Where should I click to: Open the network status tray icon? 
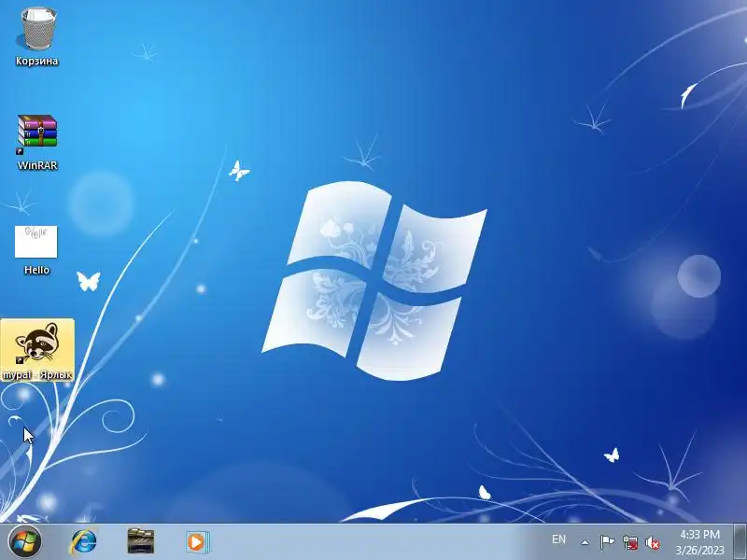(x=630, y=542)
